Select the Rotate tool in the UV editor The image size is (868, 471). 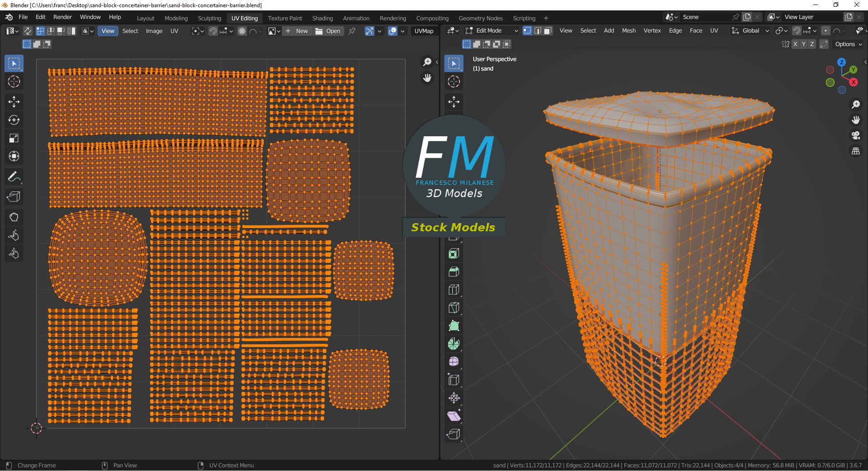pyautogui.click(x=14, y=120)
